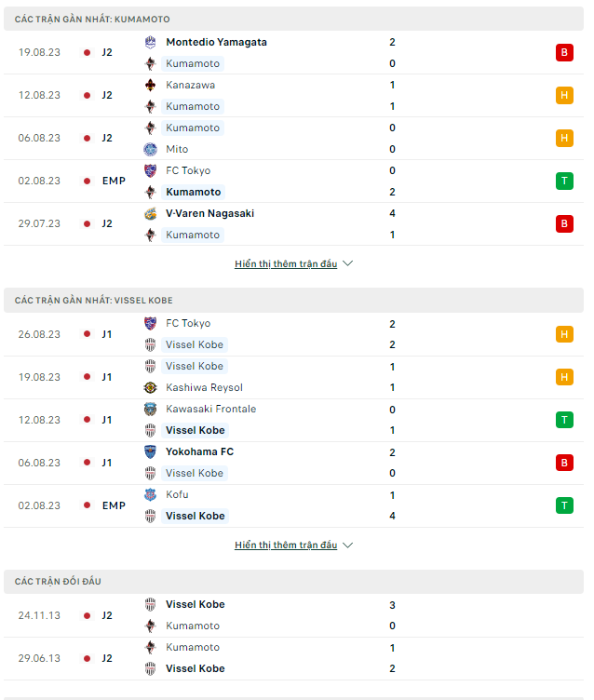594x700 pixels.
Task: Click the Kofu club logo
Action: [x=150, y=494]
